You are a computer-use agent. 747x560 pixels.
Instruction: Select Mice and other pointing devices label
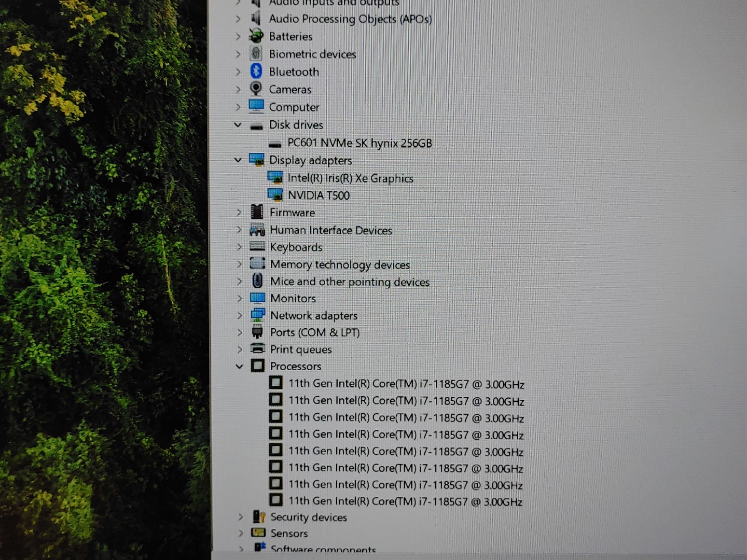tap(350, 282)
